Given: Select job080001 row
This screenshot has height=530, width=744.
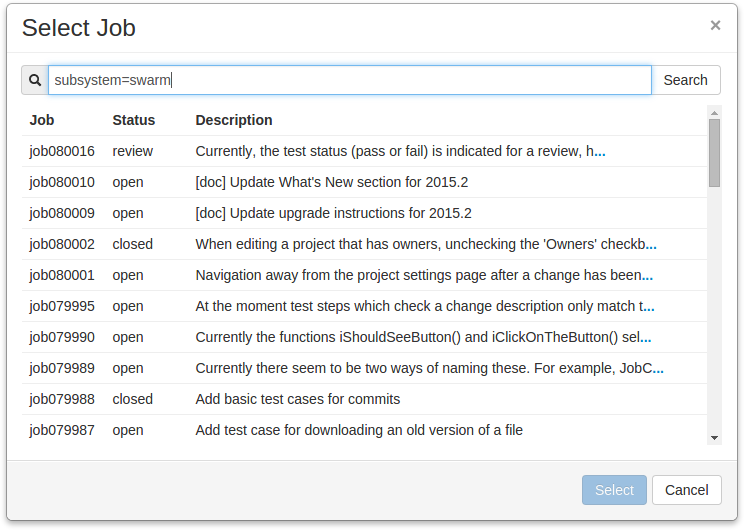Looking at the screenshot, I should click(x=364, y=275).
